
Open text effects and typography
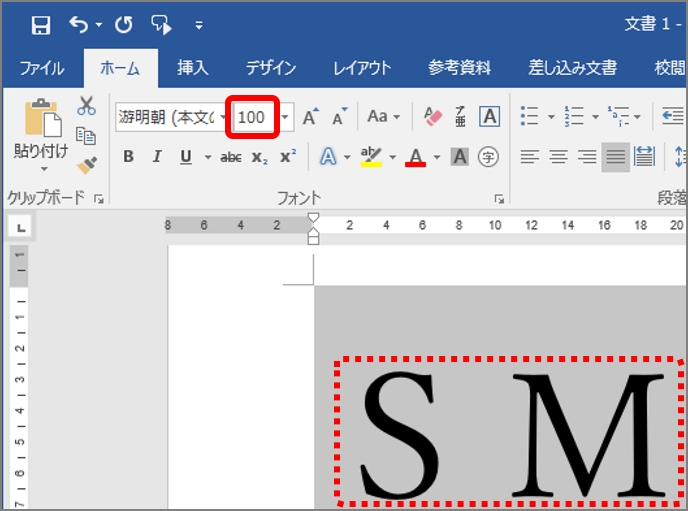[328, 157]
